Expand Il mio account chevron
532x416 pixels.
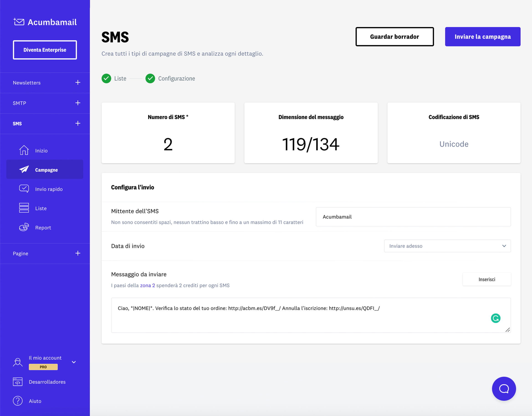click(74, 362)
